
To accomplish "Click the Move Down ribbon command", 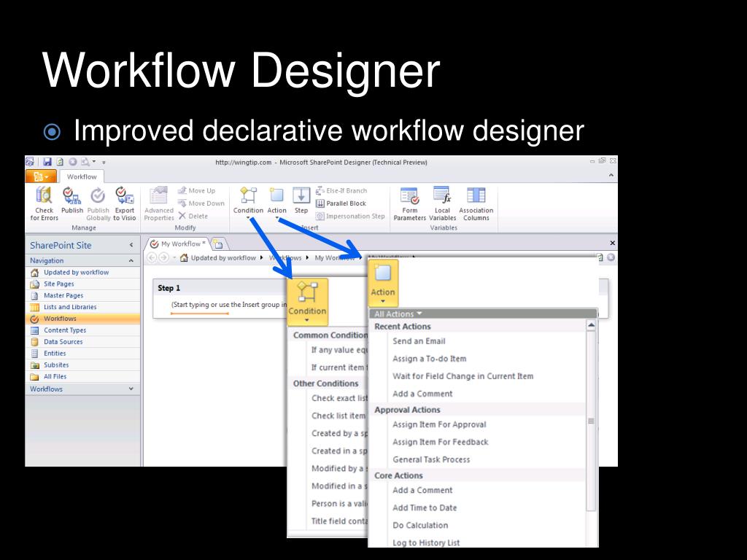I will click(x=201, y=203).
